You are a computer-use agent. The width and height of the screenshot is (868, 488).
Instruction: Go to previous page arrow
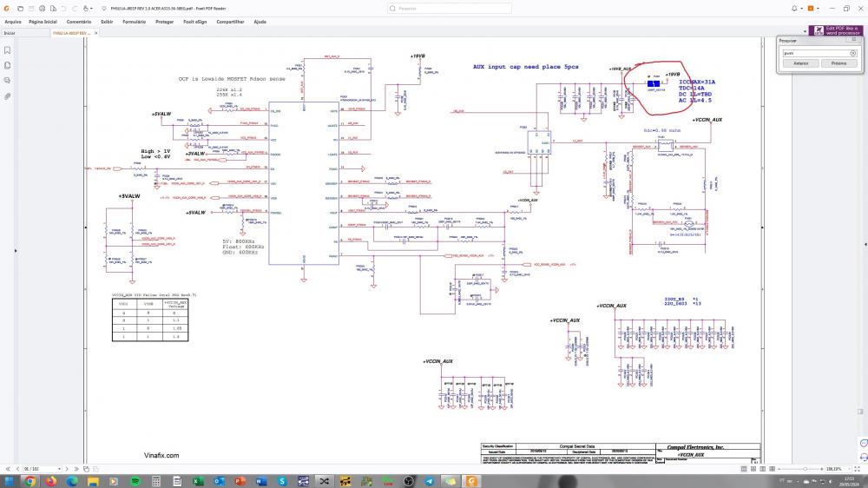17,469
